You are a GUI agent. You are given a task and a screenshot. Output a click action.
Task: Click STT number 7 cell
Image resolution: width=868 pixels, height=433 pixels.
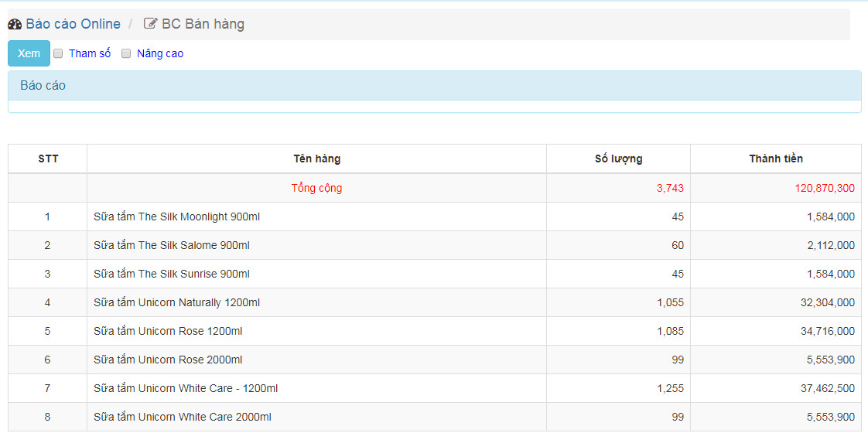coord(48,388)
